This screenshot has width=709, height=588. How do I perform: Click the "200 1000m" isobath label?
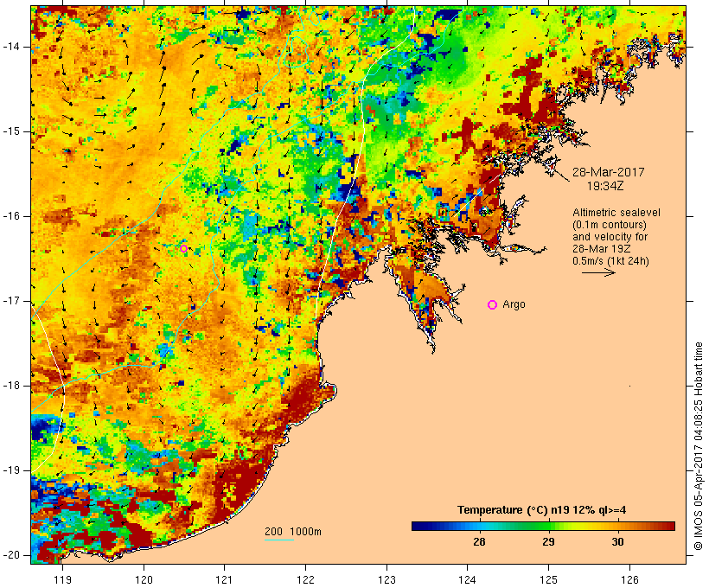[293, 532]
